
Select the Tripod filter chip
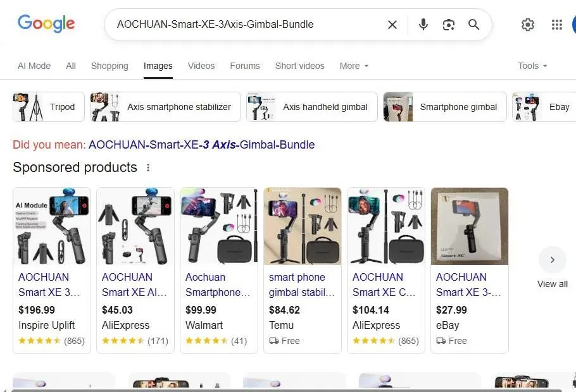pyautogui.click(x=48, y=107)
